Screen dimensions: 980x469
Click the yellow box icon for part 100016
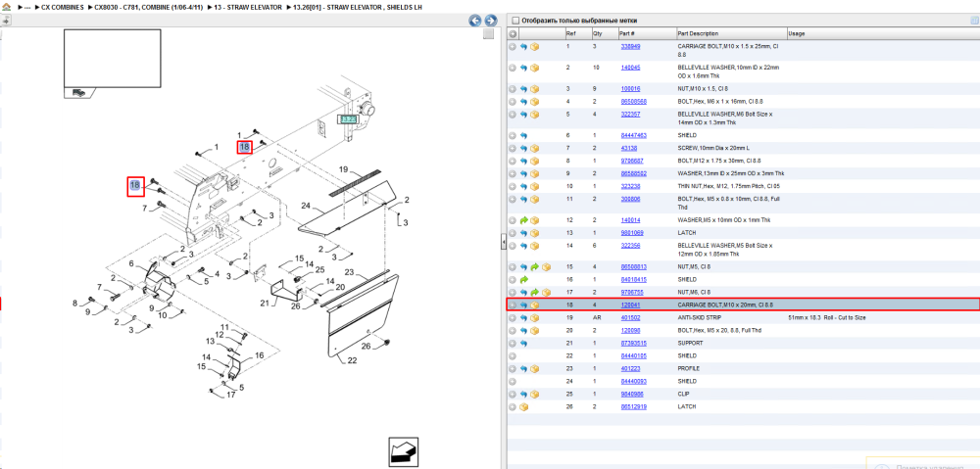(535, 89)
